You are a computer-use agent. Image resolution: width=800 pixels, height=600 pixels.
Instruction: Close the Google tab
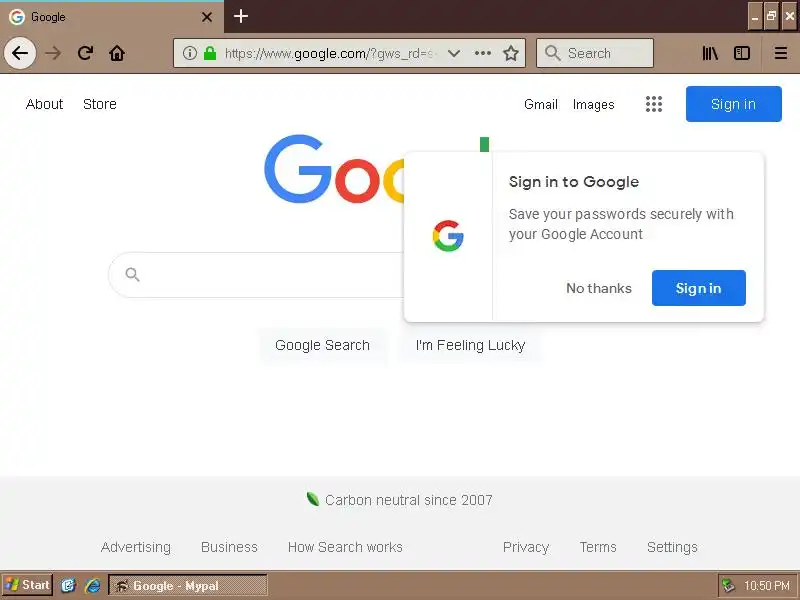tap(207, 17)
